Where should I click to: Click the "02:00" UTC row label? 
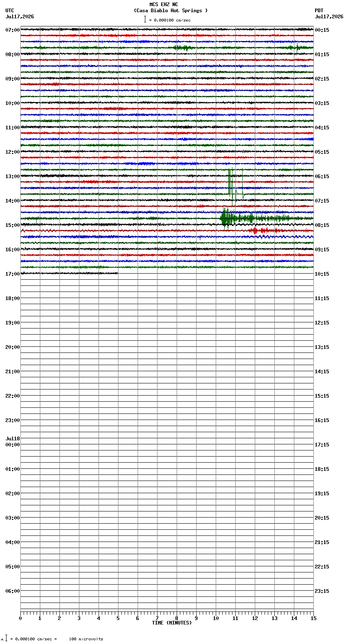tap(13, 494)
